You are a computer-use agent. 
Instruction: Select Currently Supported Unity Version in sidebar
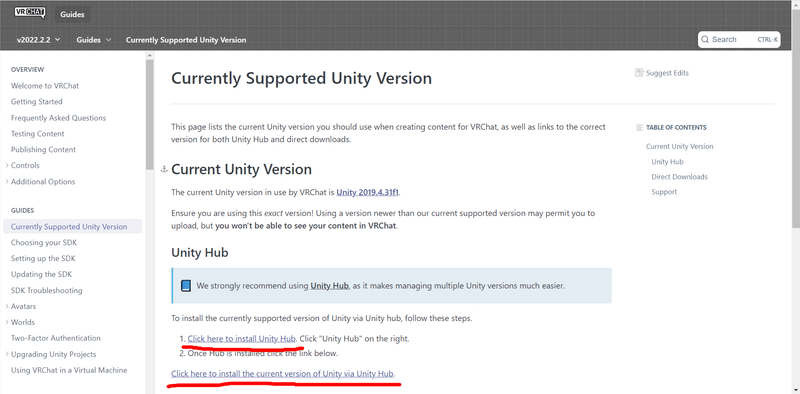pos(72,227)
